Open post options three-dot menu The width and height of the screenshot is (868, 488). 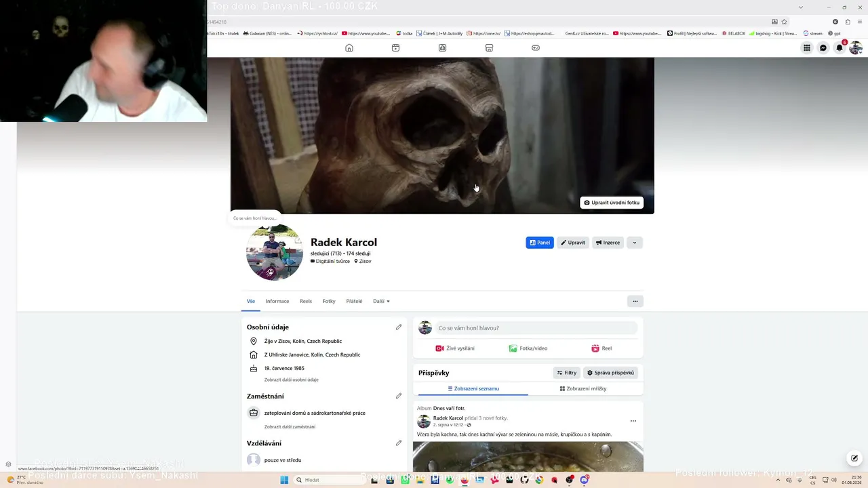click(x=633, y=421)
